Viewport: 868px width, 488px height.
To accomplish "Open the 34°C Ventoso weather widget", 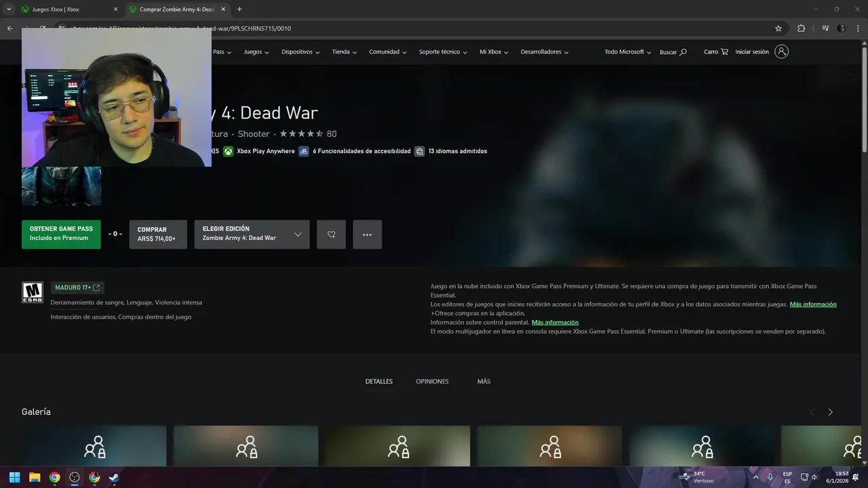I will coord(698,477).
